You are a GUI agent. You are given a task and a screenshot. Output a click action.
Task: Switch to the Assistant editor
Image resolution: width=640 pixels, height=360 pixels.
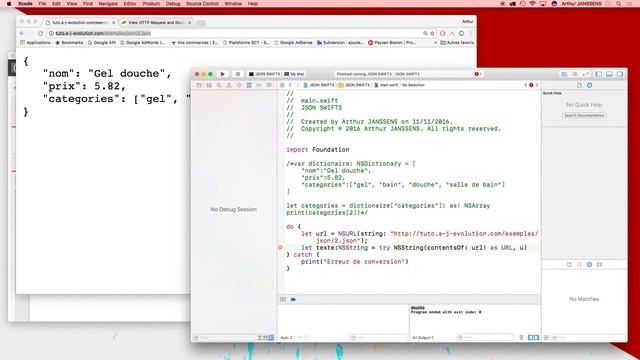tap(575, 74)
